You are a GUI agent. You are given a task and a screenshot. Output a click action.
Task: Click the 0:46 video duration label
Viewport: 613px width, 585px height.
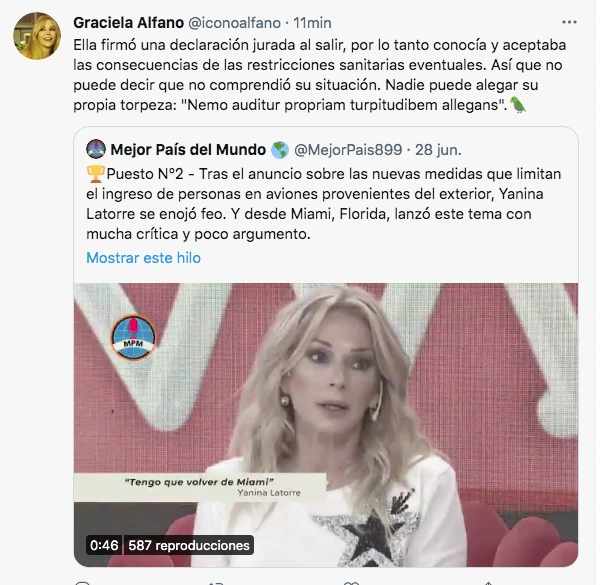(x=103, y=546)
